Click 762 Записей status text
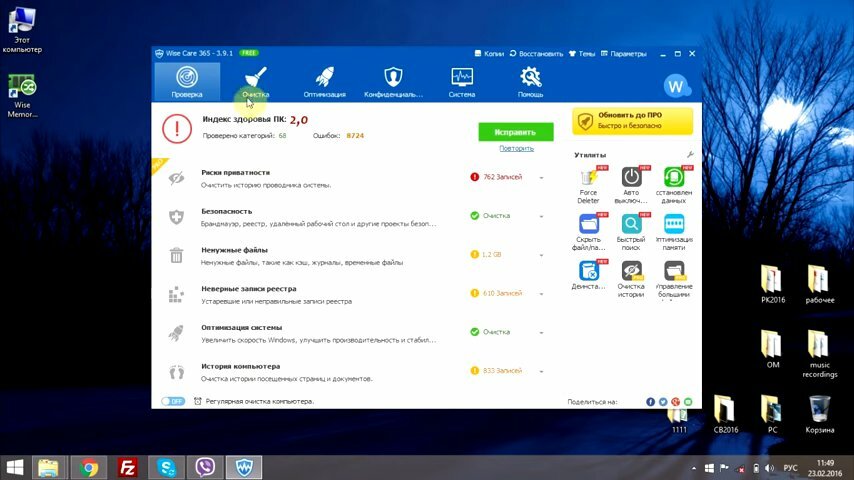The height and width of the screenshot is (480, 854). click(x=502, y=177)
